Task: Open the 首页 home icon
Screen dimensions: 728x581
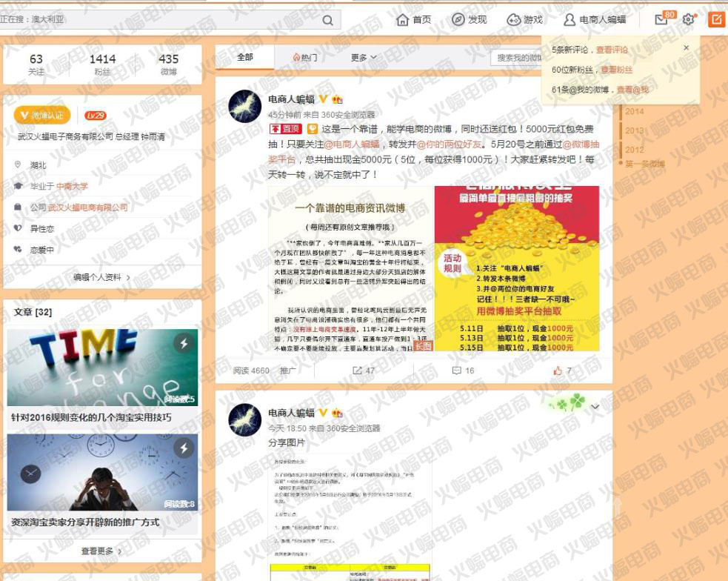Action: coord(403,19)
